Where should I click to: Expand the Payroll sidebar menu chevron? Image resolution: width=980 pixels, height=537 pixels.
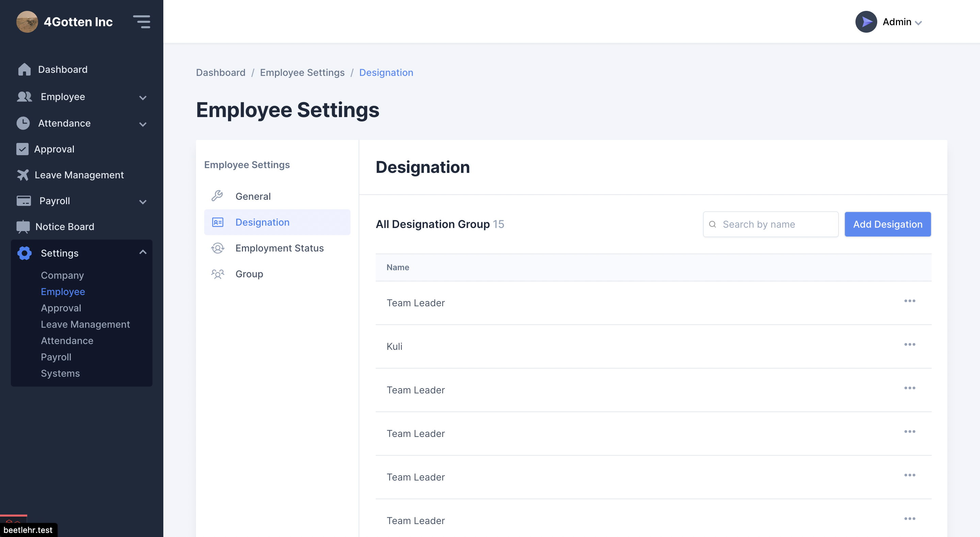pyautogui.click(x=143, y=202)
